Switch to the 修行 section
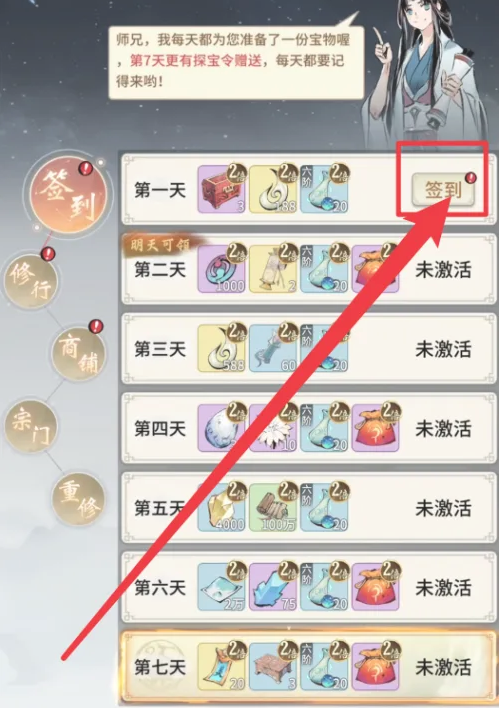Viewport: 499px width, 708px height. (x=31, y=282)
